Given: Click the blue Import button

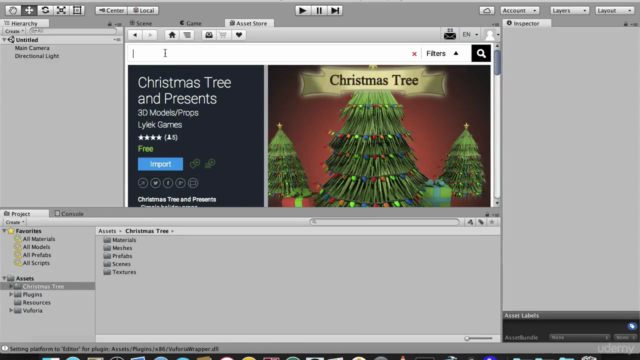Looking at the screenshot, I should click(x=160, y=164).
